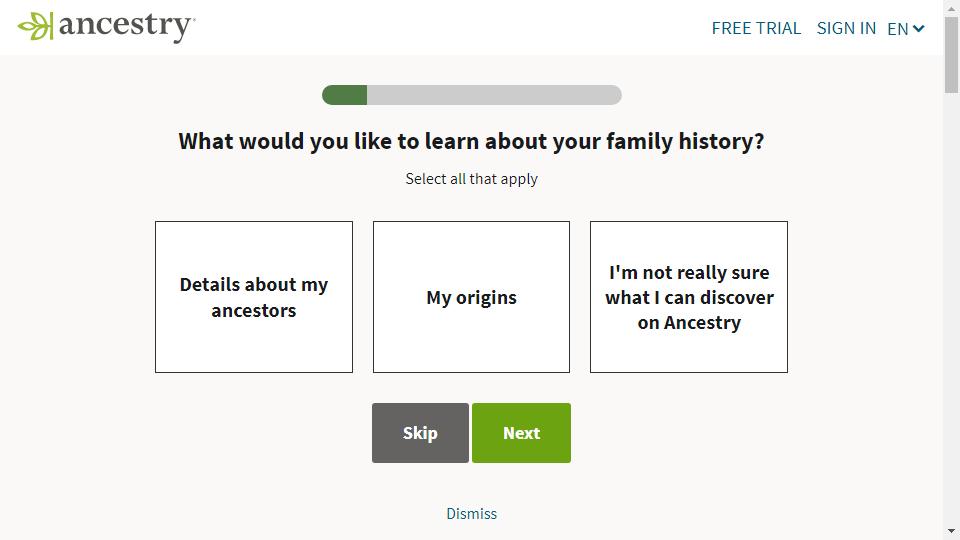The width and height of the screenshot is (960, 540).
Task: Click the gray unfilled progress bar portion
Action: click(495, 95)
